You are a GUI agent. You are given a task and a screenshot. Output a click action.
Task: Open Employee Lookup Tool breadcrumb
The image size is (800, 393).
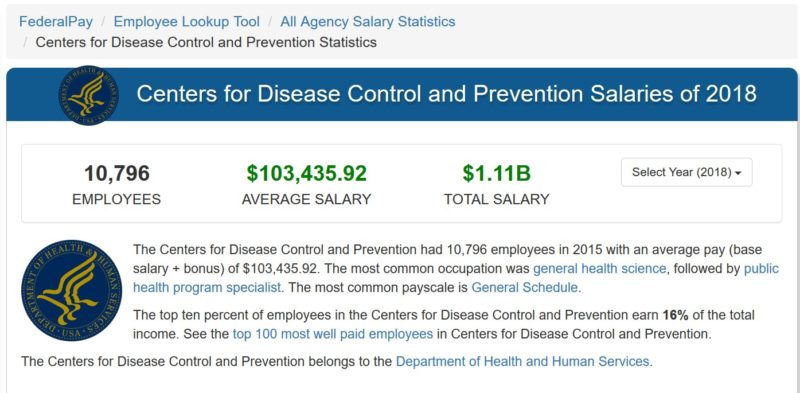[187, 22]
